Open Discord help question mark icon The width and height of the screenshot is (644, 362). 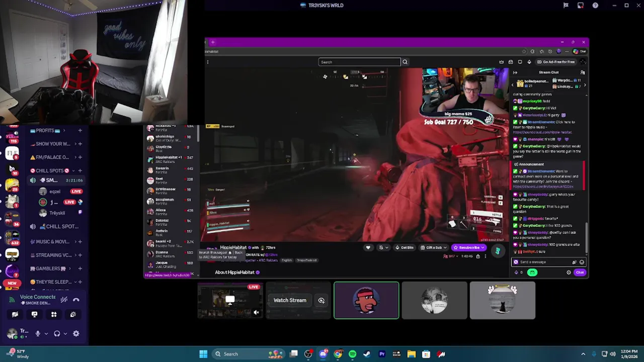[x=595, y=6]
